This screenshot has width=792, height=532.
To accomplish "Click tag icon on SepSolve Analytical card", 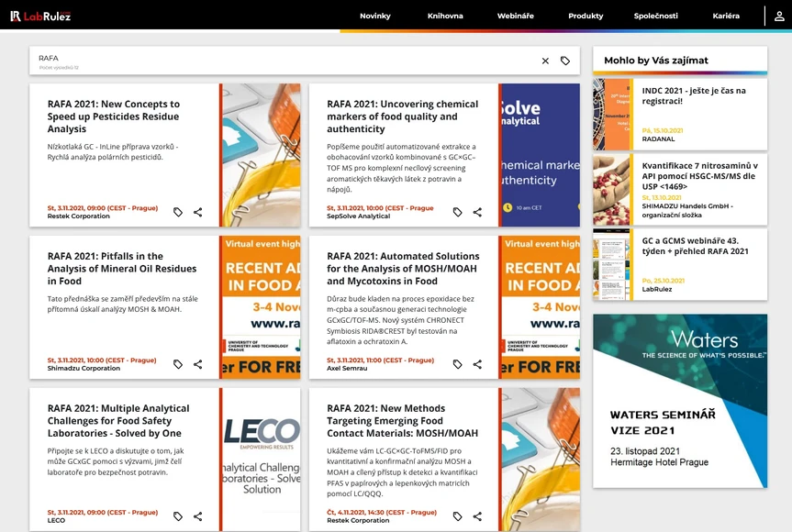I will 457,212.
